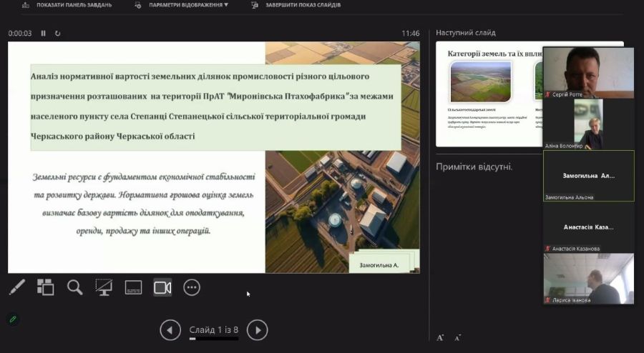The image size is (644, 353).
Task: Click the green pen icon at bottom left
Action: (x=13, y=319)
